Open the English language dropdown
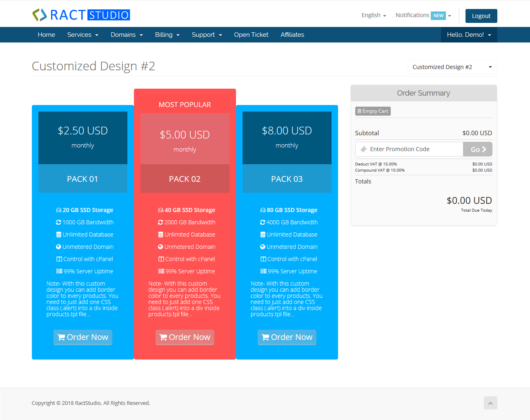The image size is (530, 420). 373,15
